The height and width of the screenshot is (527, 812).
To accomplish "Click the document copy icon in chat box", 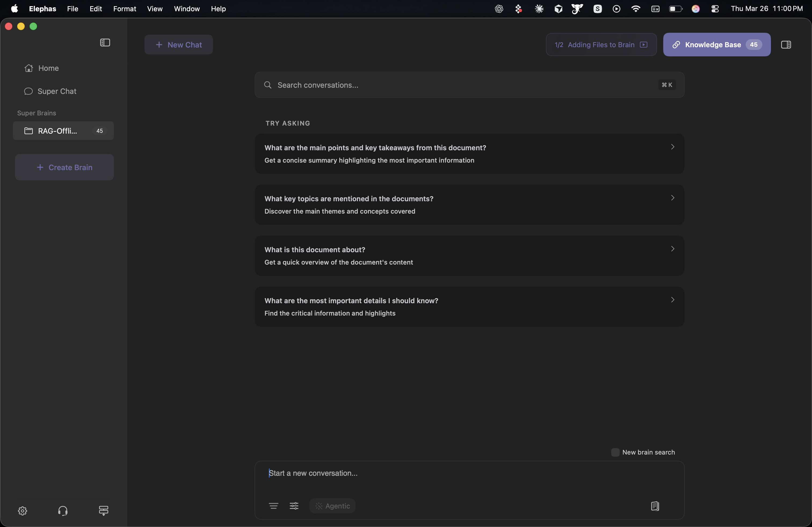I will (x=655, y=506).
